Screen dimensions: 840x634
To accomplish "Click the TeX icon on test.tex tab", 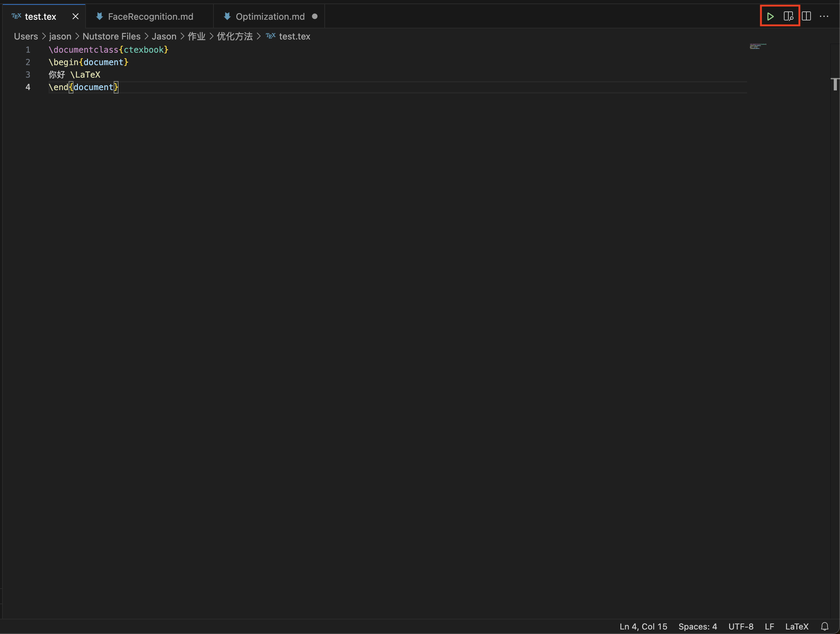I will click(16, 16).
